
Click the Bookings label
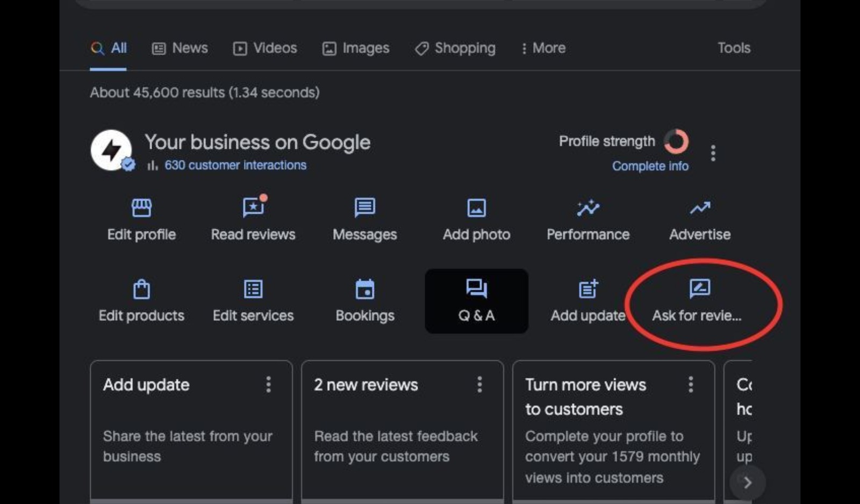[x=365, y=316]
